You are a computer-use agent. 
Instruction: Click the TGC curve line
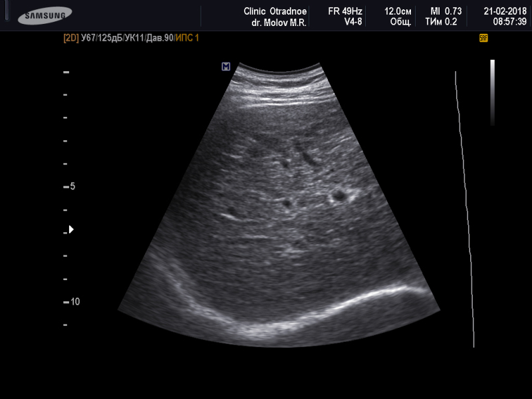[465, 209]
